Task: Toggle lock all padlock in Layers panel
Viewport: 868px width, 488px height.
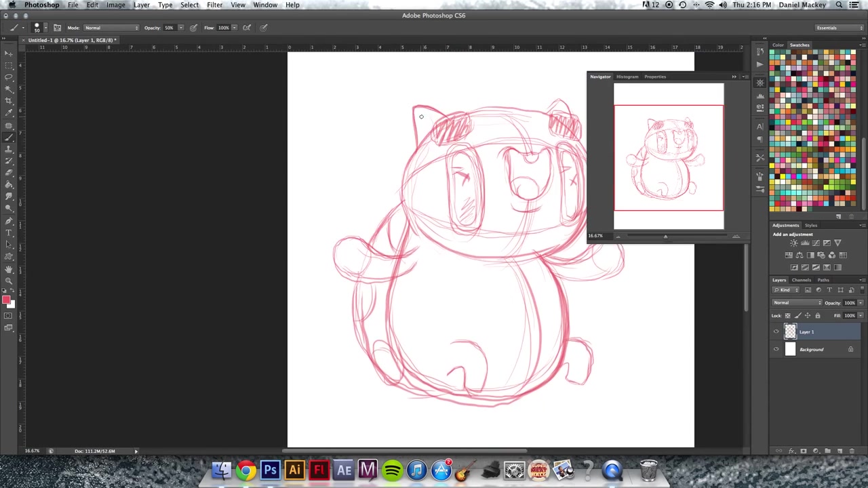Action: pyautogui.click(x=818, y=316)
